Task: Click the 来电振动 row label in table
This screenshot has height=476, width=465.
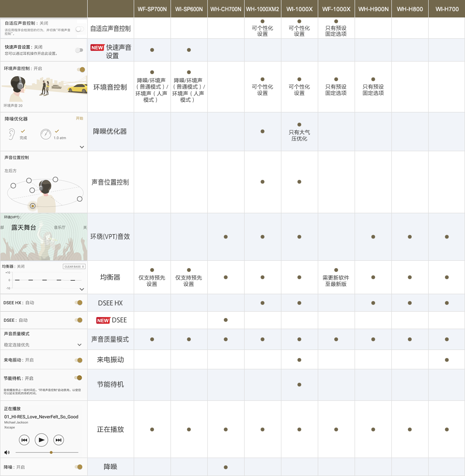Action: pyautogui.click(x=110, y=360)
